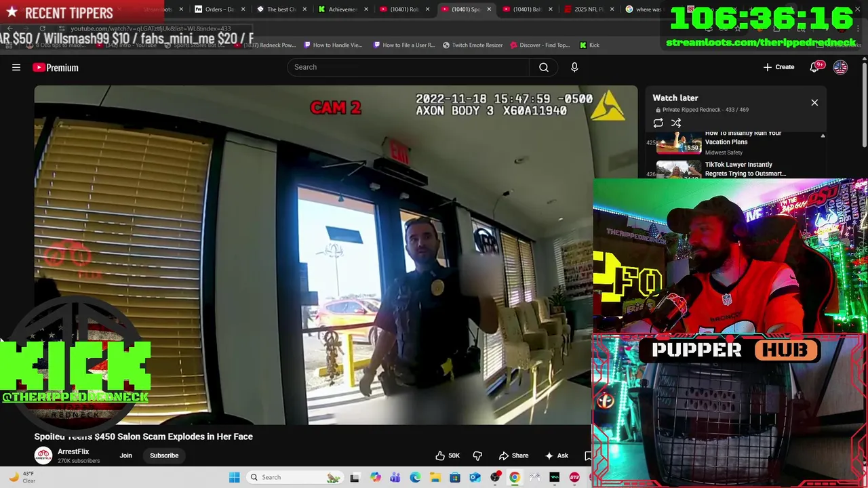Open 'Discover - Find Top...' bookmark

click(x=540, y=45)
